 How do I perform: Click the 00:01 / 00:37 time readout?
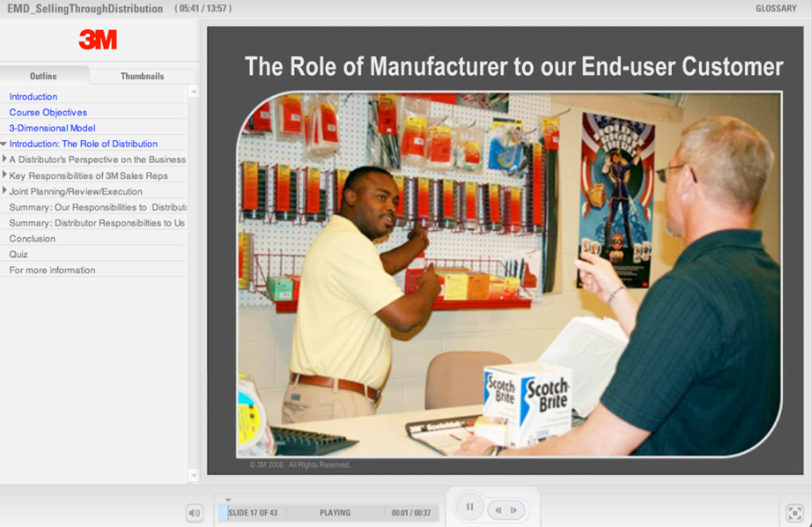click(x=411, y=513)
